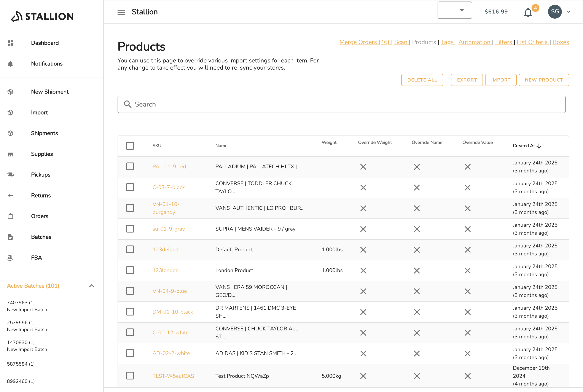This screenshot has width=583, height=392.
Task: Click the Import box icon in sidebar
Action: pyautogui.click(x=10, y=113)
